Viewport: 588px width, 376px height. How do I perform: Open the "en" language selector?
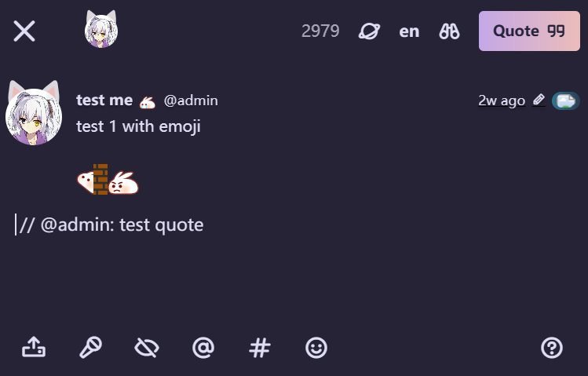tap(409, 31)
